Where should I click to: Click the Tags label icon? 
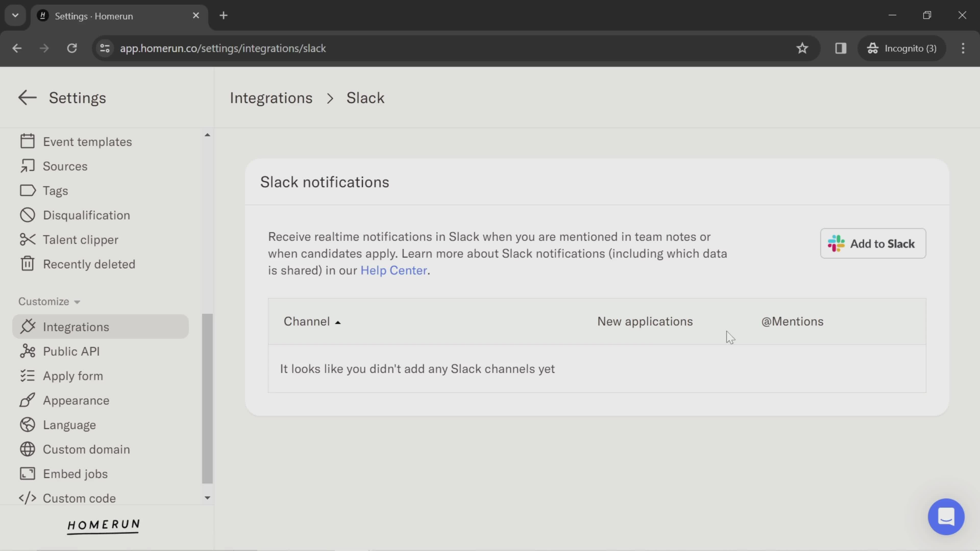(x=27, y=191)
